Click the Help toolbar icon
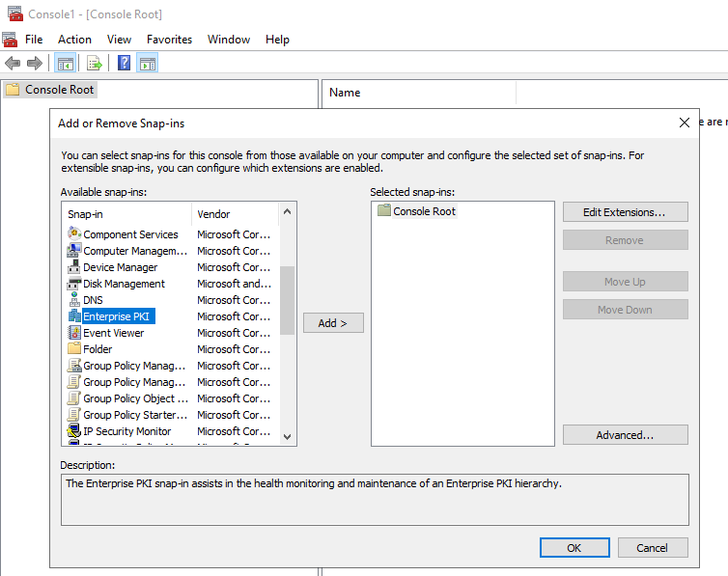The height and width of the screenshot is (576, 728). (124, 64)
